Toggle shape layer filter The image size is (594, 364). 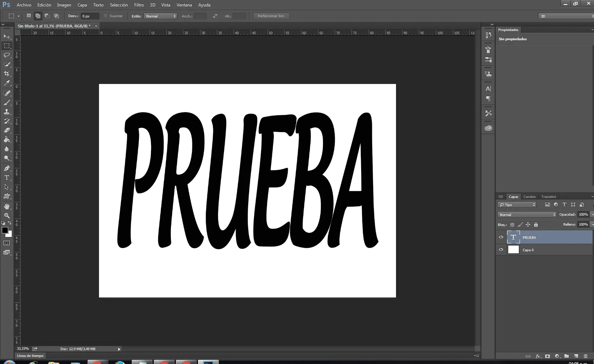click(573, 205)
